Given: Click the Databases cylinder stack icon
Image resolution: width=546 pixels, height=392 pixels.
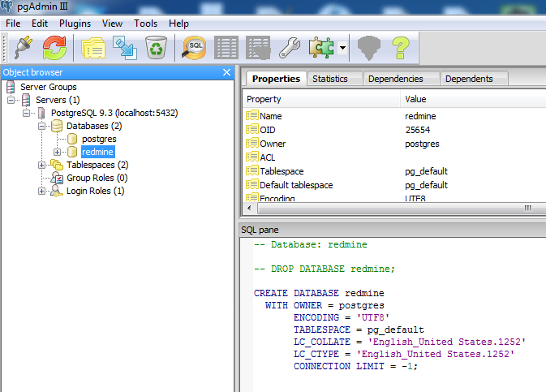Looking at the screenshot, I should coord(57,126).
